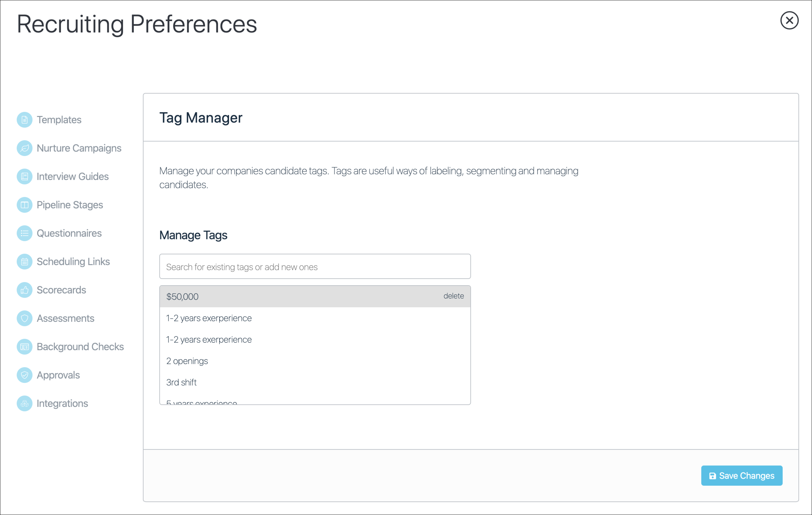Click the Questionnaires list icon
The image size is (812, 515).
click(25, 233)
